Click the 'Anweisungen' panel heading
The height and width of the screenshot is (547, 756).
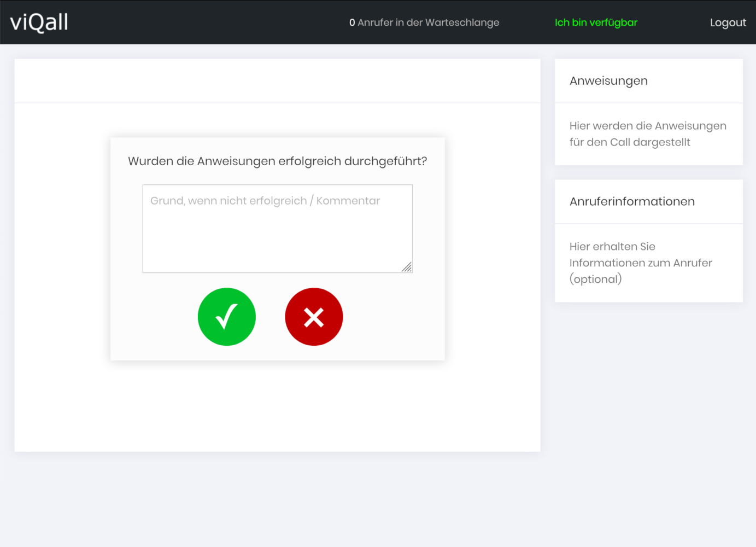(x=608, y=81)
